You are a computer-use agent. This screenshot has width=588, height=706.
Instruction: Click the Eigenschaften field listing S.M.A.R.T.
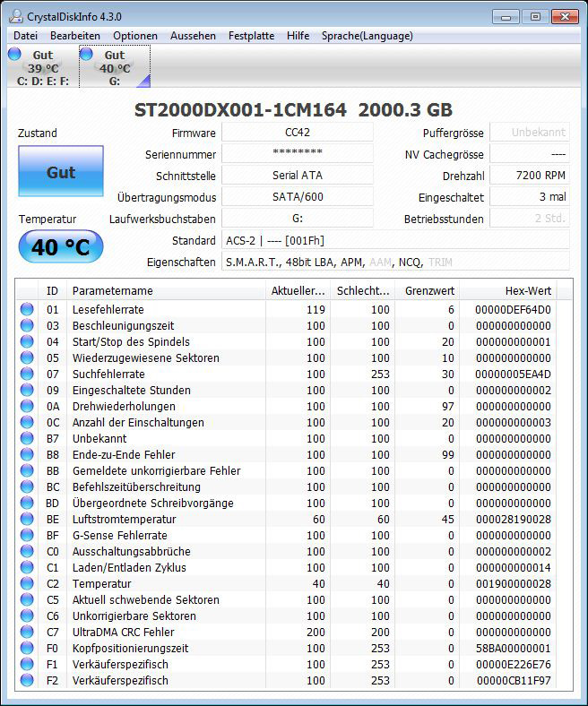tap(395, 262)
